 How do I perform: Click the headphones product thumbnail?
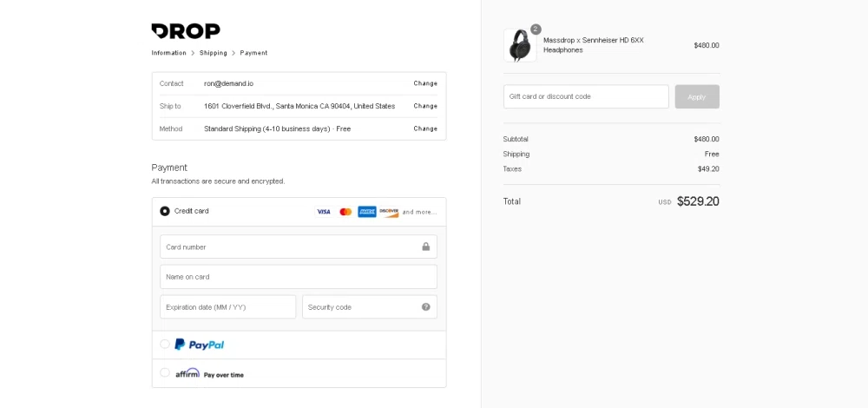[x=520, y=45]
